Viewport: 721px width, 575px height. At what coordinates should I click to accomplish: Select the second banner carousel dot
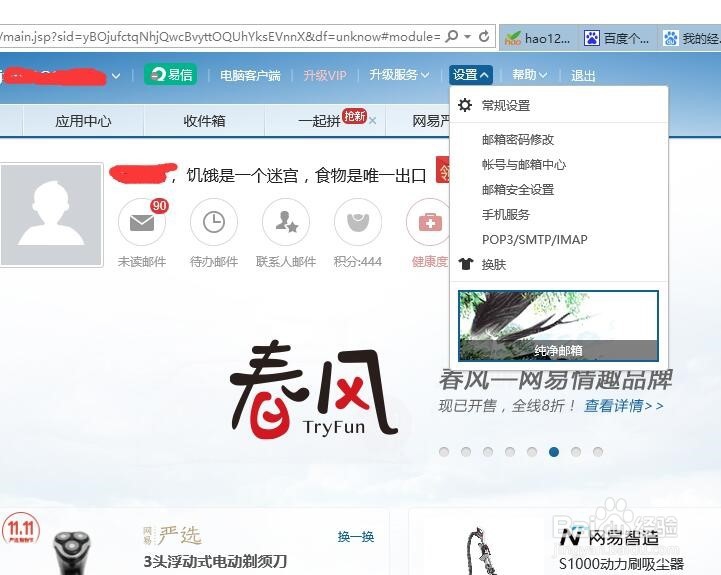[466, 452]
